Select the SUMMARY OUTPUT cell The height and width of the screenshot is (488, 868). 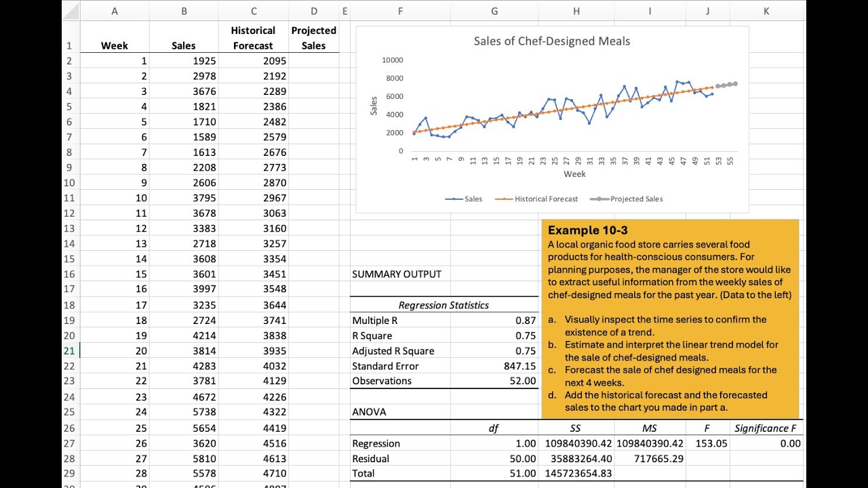400,274
